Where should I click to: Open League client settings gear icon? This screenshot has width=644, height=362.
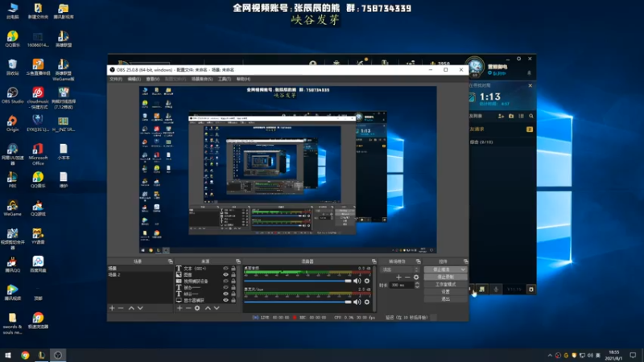[x=518, y=59]
